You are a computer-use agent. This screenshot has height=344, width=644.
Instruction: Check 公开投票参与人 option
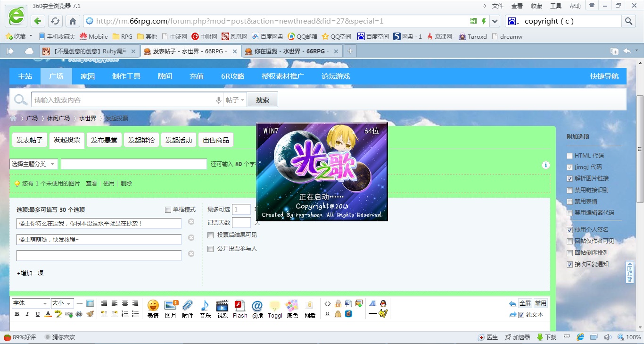211,249
